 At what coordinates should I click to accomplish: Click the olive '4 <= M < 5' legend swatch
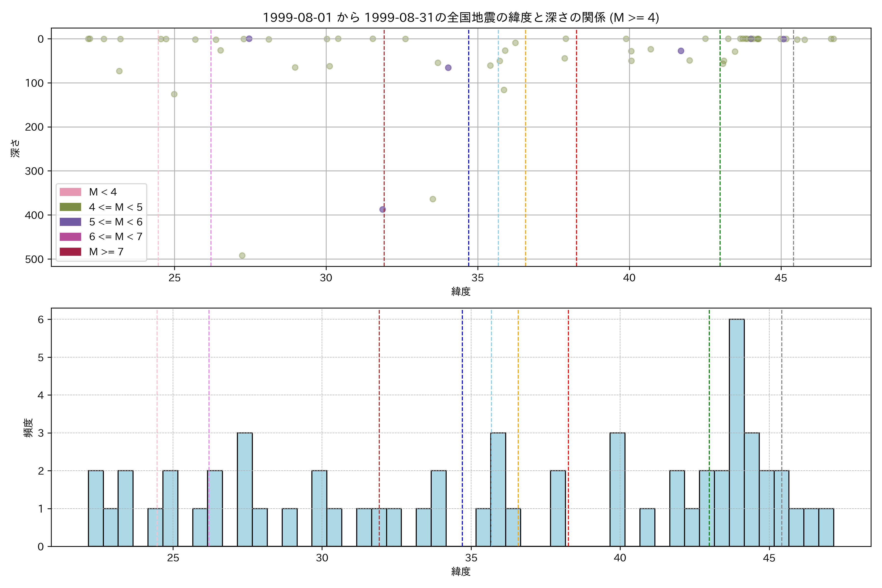70,207
